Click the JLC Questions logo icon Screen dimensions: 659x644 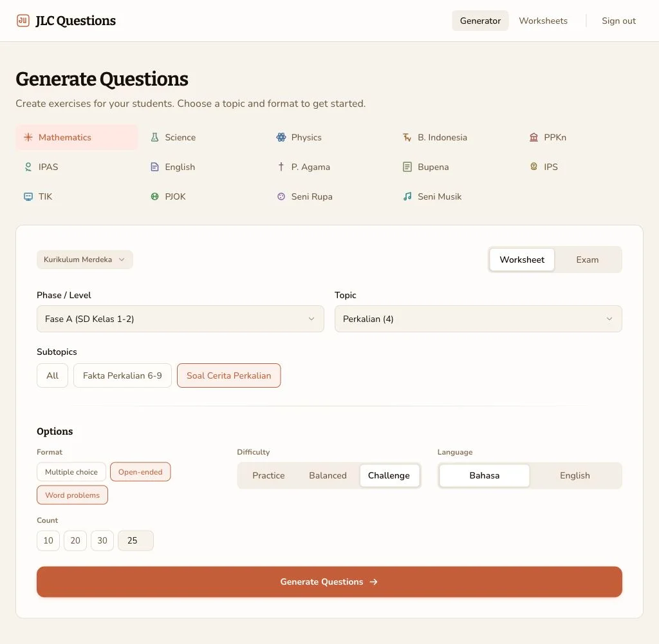pyautogui.click(x=23, y=20)
